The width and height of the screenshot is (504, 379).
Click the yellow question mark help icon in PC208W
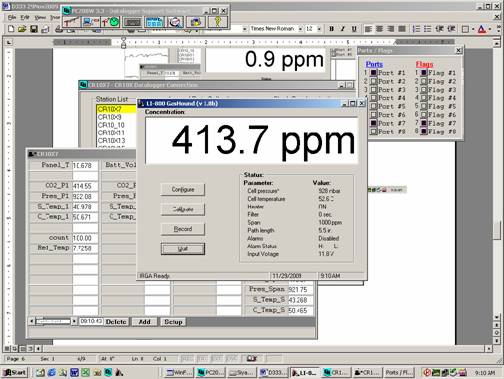(x=218, y=22)
